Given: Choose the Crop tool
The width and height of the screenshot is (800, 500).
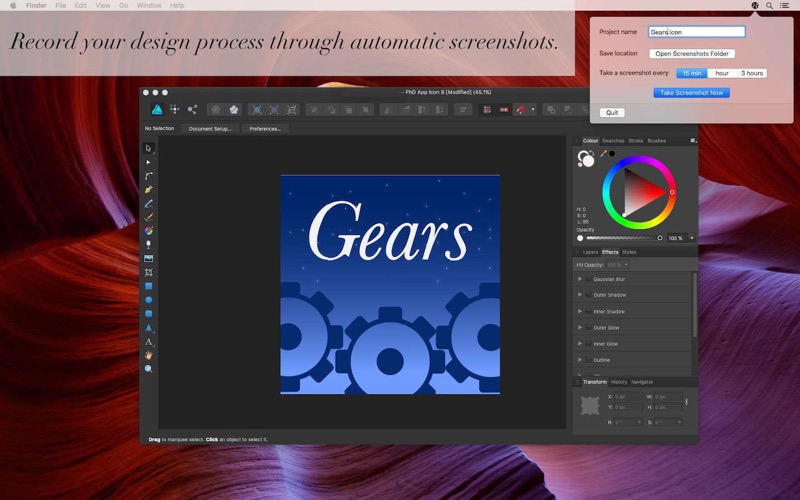Looking at the screenshot, I should click(148, 272).
